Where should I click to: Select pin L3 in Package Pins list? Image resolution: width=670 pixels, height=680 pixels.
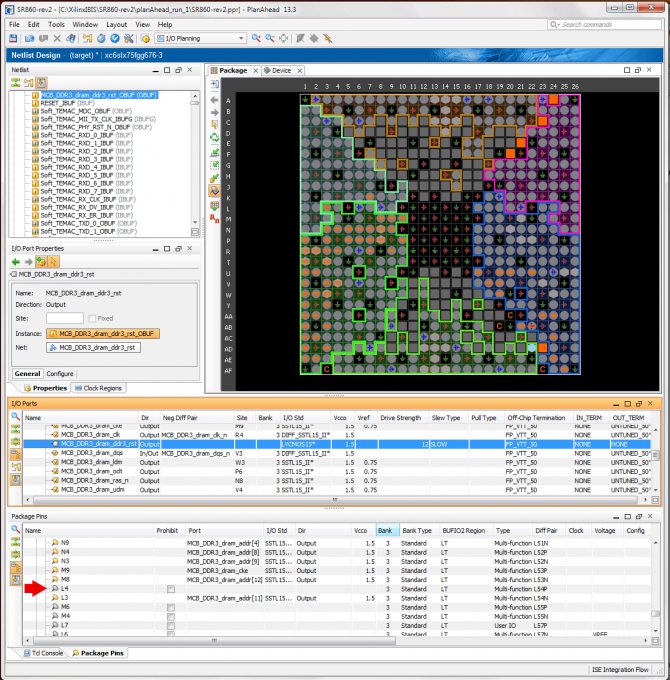coord(65,598)
